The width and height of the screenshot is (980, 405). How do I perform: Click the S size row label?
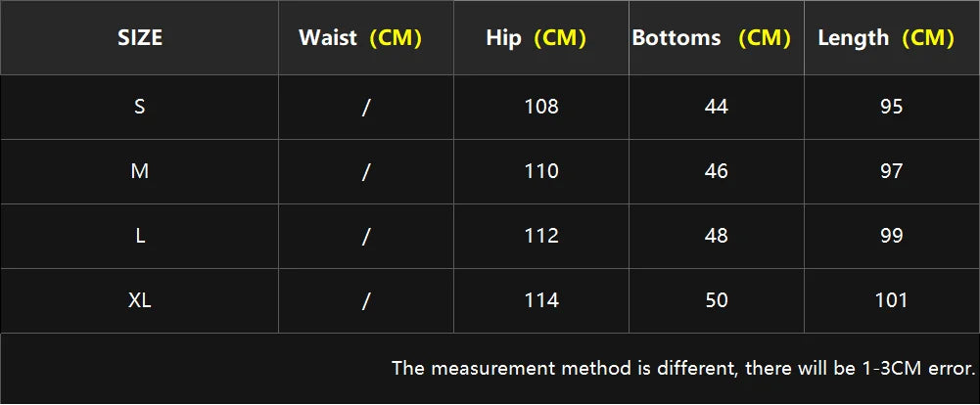point(140,107)
